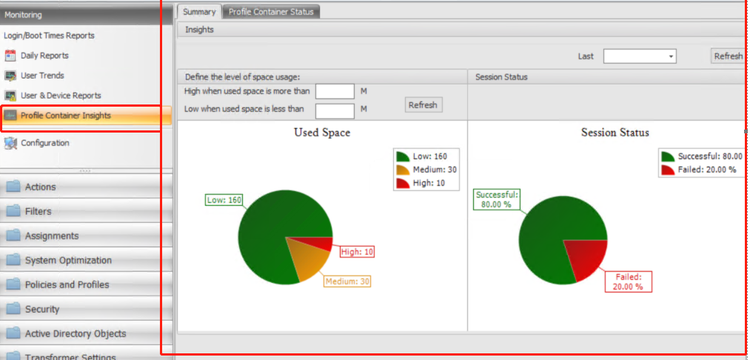
Task: Click the red Failed legend swatch
Action: click(668, 170)
